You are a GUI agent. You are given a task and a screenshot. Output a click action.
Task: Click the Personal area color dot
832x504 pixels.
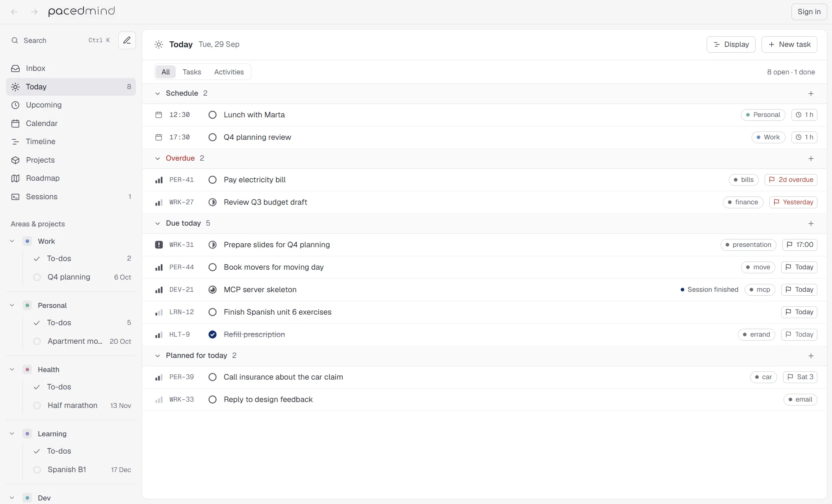27,306
